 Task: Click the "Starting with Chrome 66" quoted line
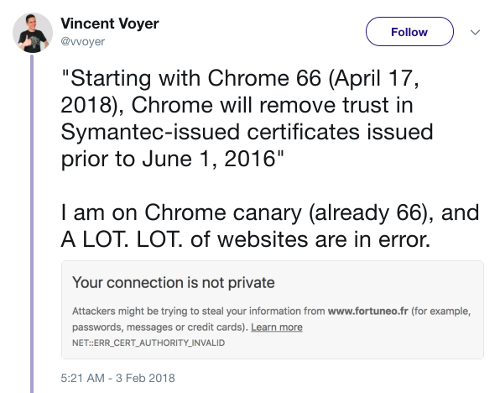coord(240,79)
